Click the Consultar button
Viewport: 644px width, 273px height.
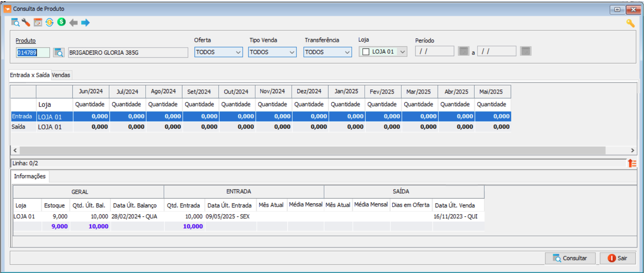(570, 258)
